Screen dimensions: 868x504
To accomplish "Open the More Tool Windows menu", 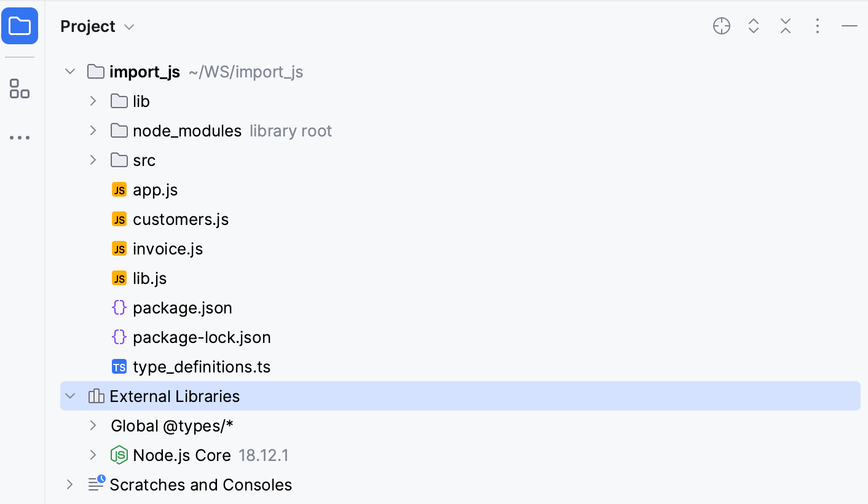I will (20, 136).
